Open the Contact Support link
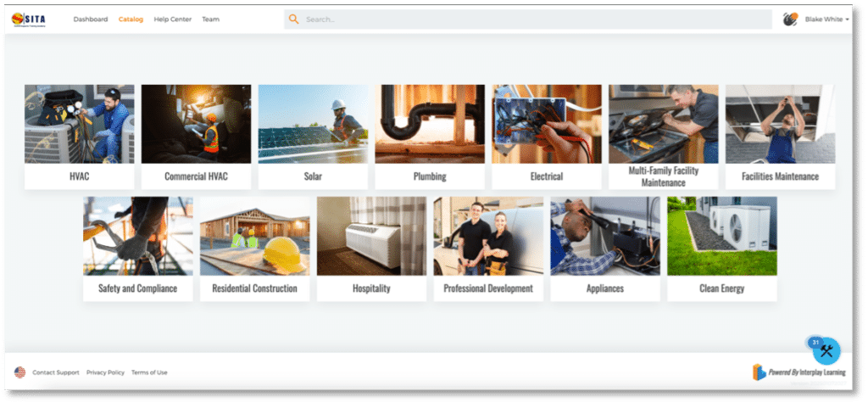Screen dimensions: 868x408 click(x=56, y=372)
